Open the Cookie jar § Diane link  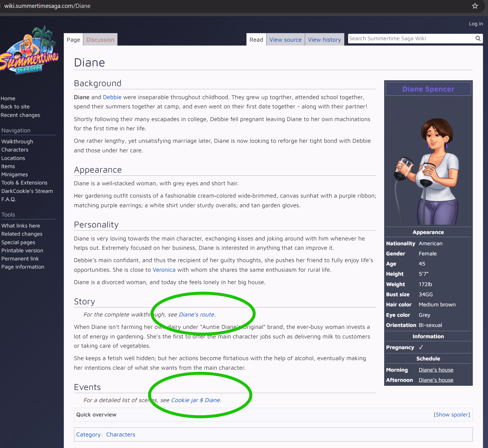[x=196, y=400]
